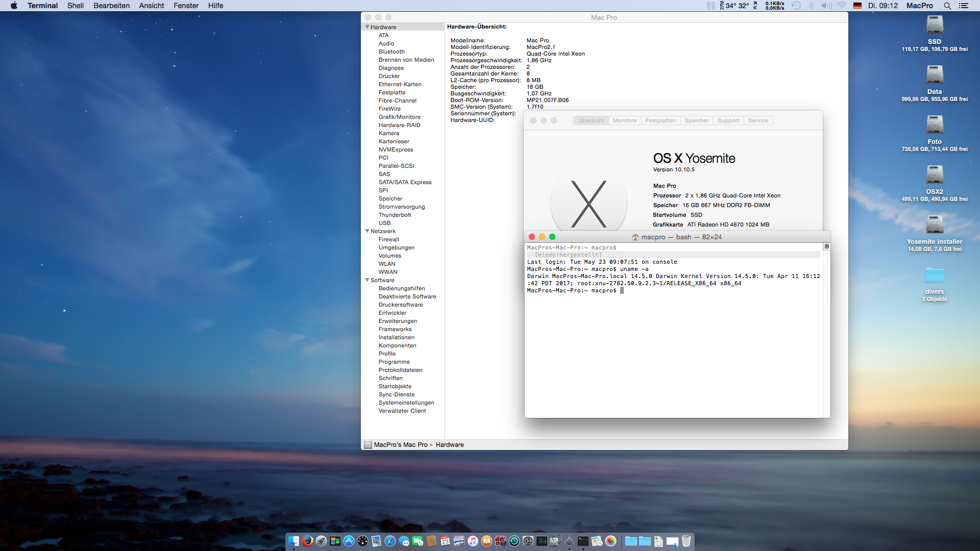Screen dimensions: 980x551
Task: Open the Shell menu
Action: (75, 6)
